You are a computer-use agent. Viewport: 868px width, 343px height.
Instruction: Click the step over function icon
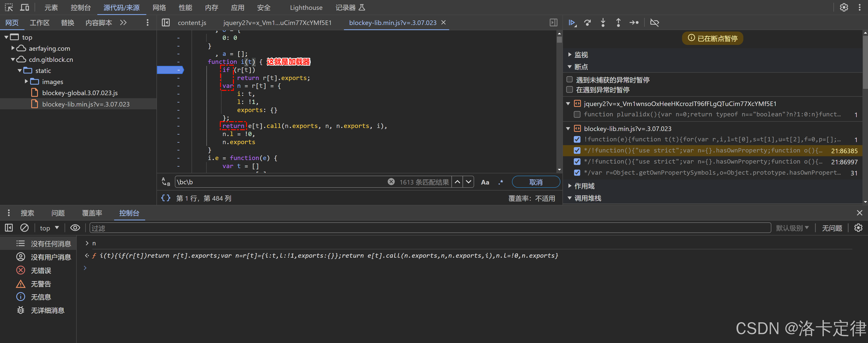[587, 22]
